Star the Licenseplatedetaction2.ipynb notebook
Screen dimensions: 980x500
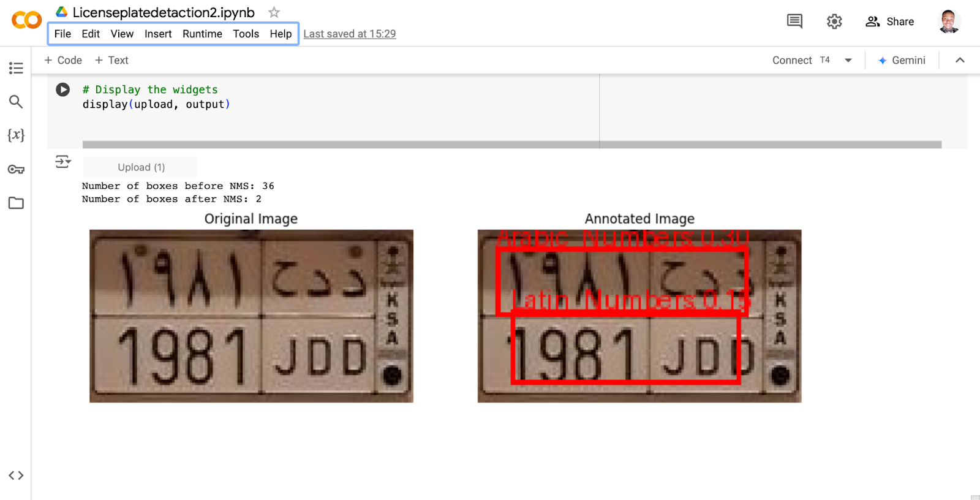[274, 12]
